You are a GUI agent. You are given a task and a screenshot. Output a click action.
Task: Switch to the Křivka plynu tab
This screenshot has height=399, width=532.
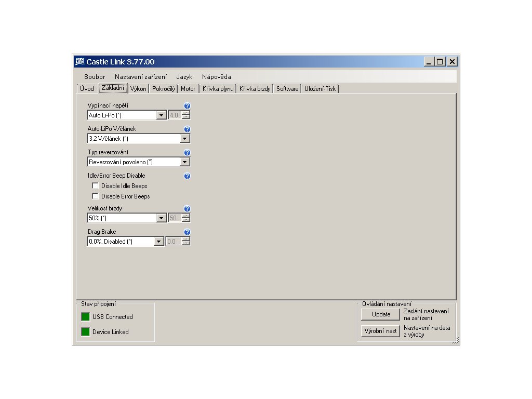pos(218,88)
